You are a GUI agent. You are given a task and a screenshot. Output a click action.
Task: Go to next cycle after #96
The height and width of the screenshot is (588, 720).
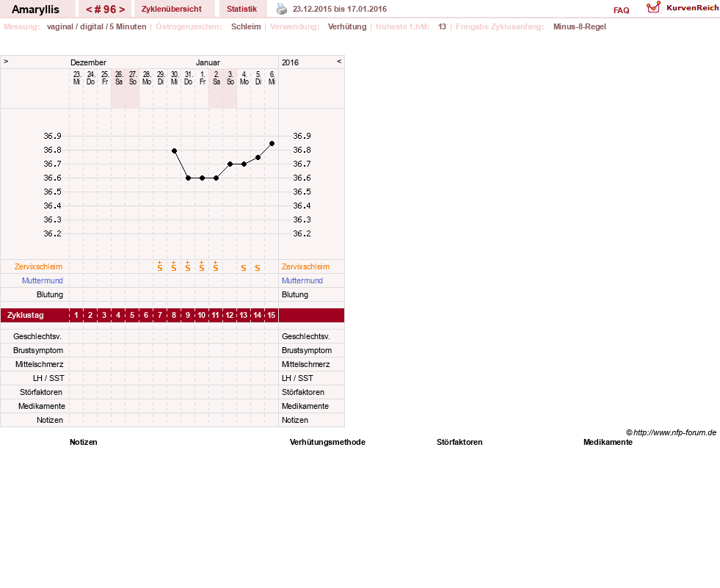pyautogui.click(x=122, y=10)
